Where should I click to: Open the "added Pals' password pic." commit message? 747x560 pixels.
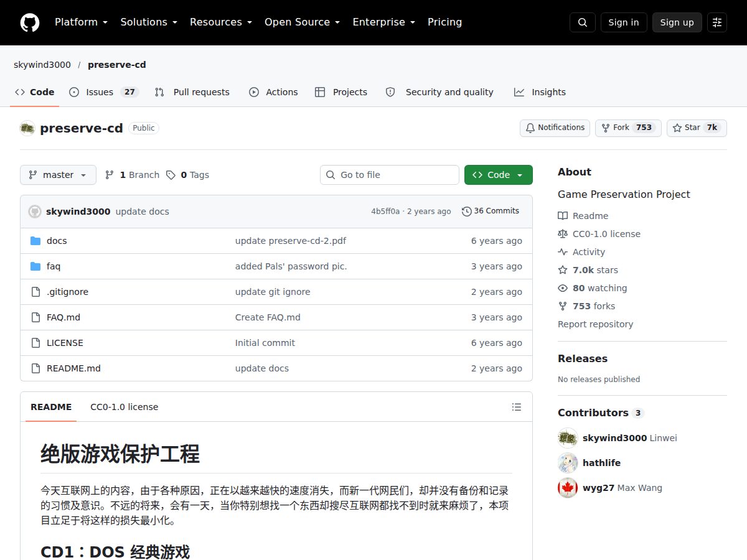point(291,266)
